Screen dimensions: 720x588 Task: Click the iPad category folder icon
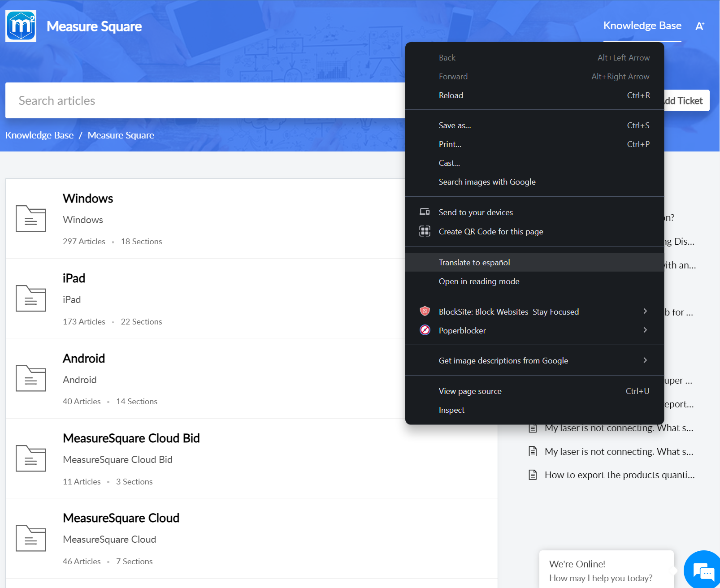click(x=31, y=298)
